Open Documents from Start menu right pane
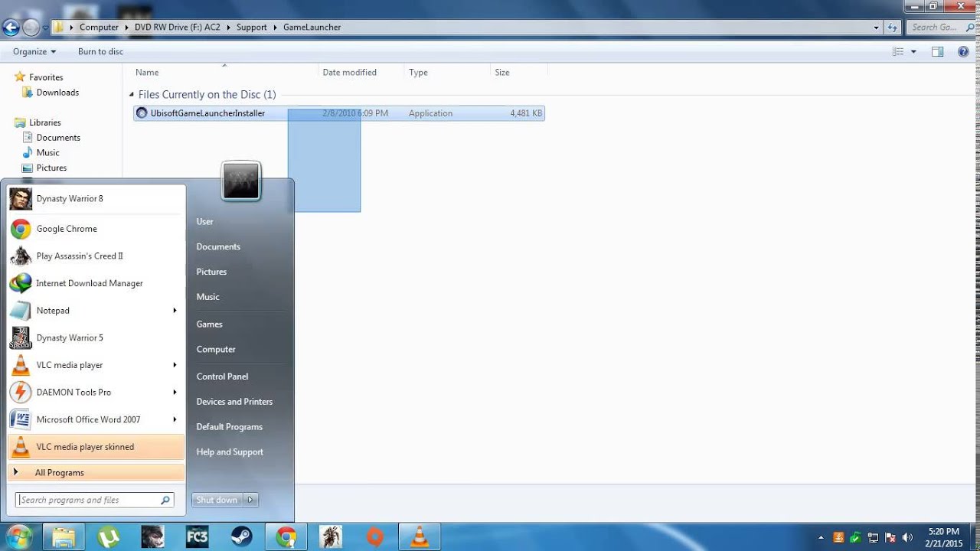 click(x=218, y=246)
